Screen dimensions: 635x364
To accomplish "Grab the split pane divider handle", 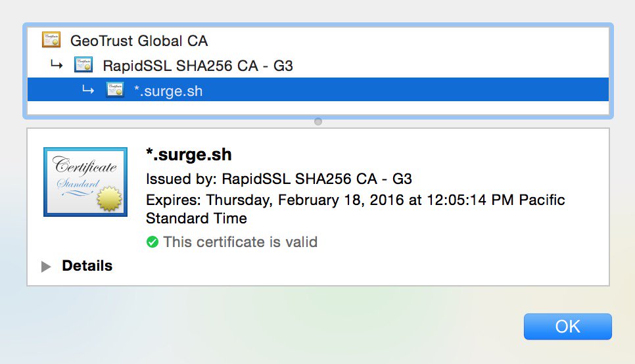I will coord(318,122).
